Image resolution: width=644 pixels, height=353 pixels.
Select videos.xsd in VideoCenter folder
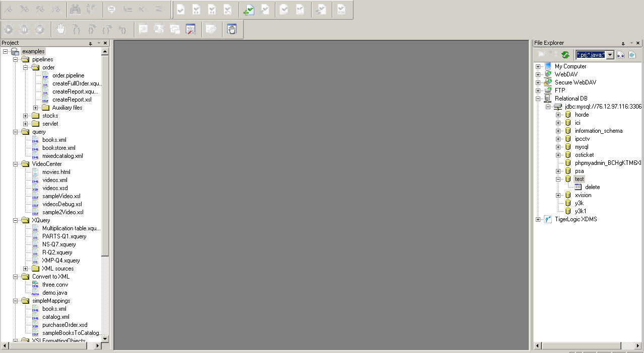pos(55,188)
